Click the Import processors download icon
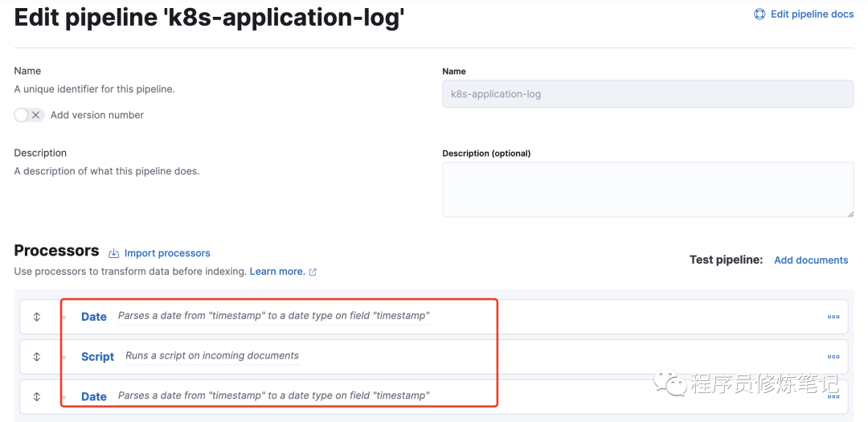This screenshot has width=868, height=422. tap(113, 253)
